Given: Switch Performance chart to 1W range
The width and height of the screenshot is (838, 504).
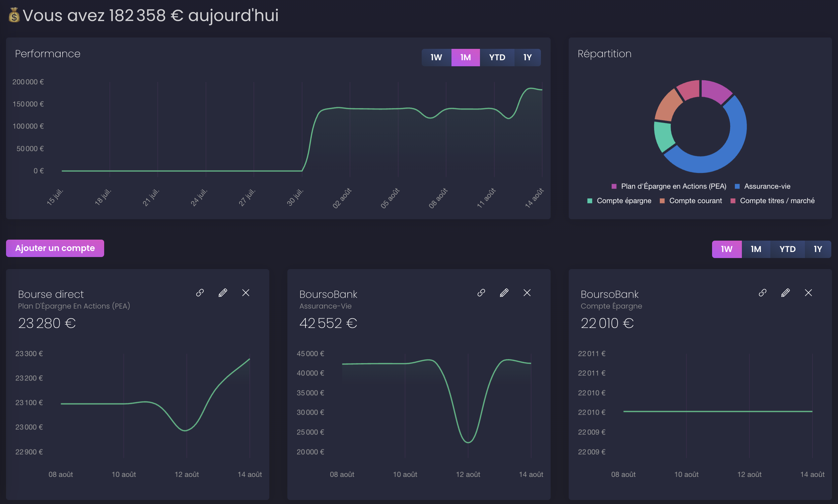Looking at the screenshot, I should coord(436,58).
